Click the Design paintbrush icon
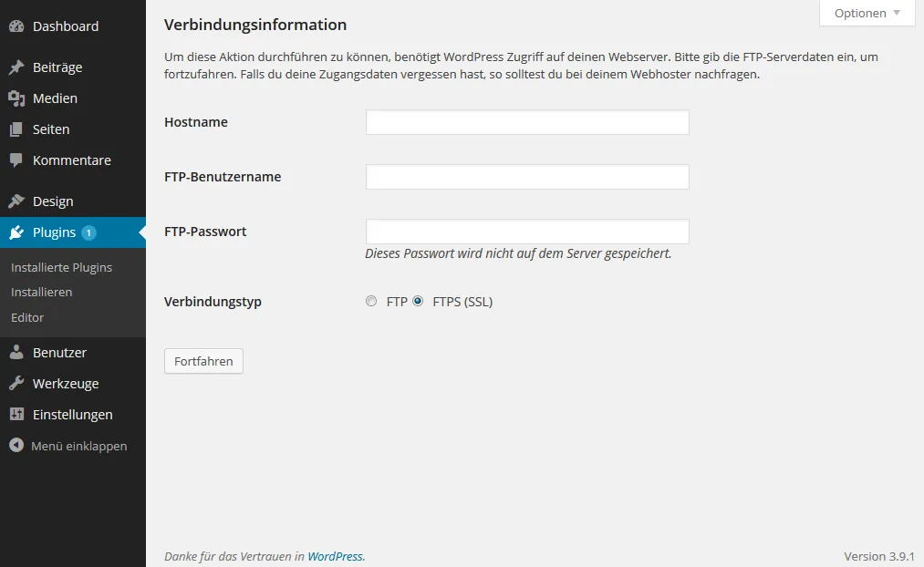The image size is (924, 567). tap(16, 201)
